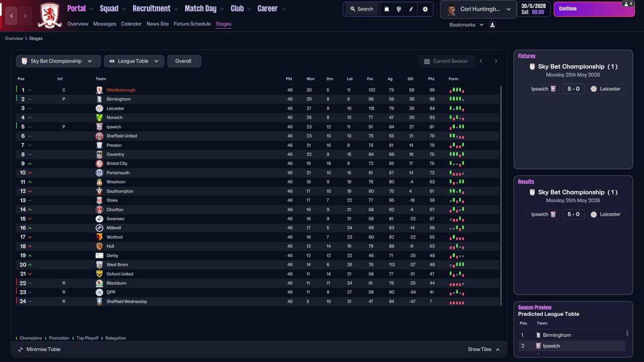Click the Wrexham badge in the table

coord(99,182)
